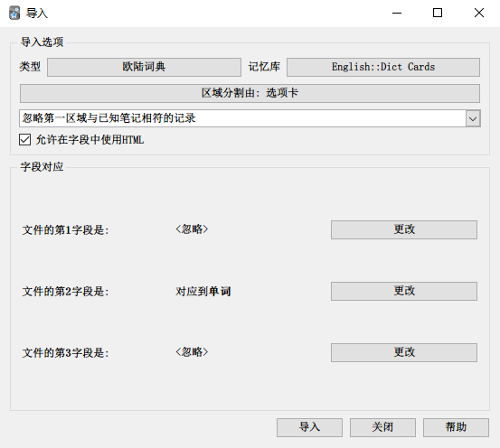This screenshot has height=448, width=500.
Task: Change mapping for file field 2
Action: point(404,291)
